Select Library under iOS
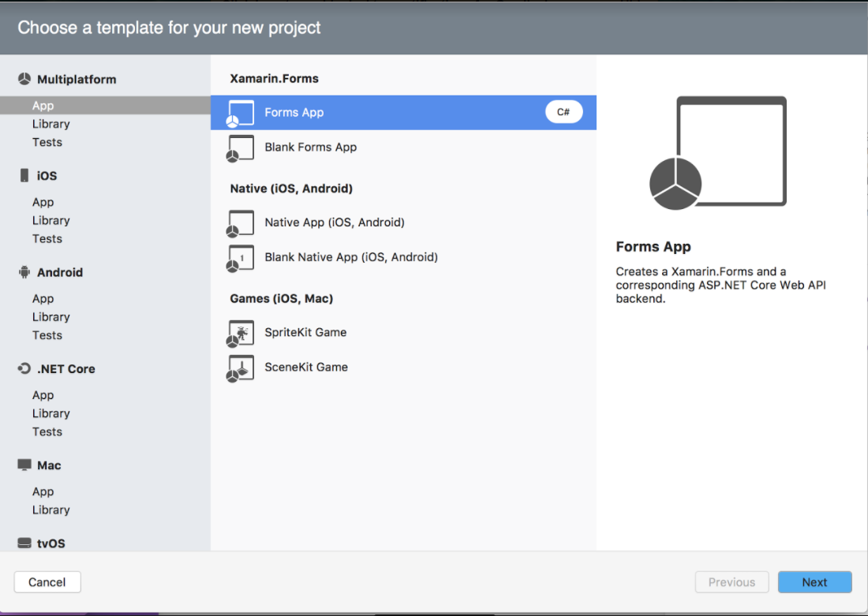The image size is (868, 616). pyautogui.click(x=51, y=220)
